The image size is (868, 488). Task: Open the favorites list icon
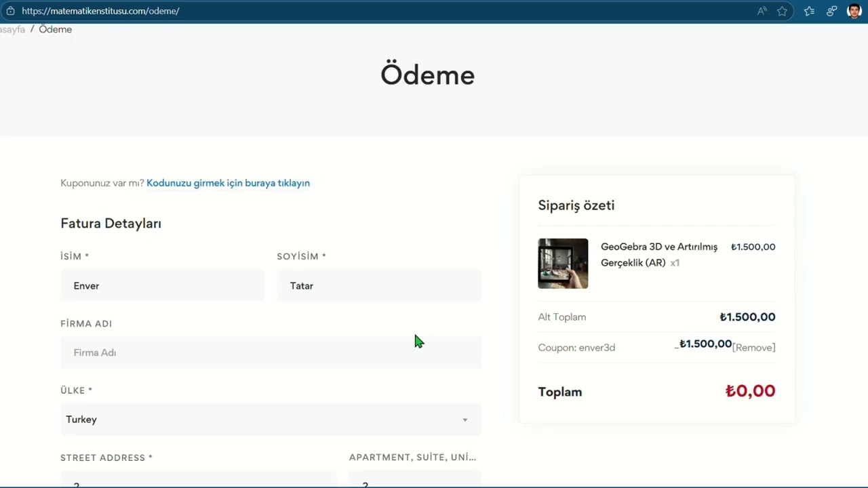[809, 11]
